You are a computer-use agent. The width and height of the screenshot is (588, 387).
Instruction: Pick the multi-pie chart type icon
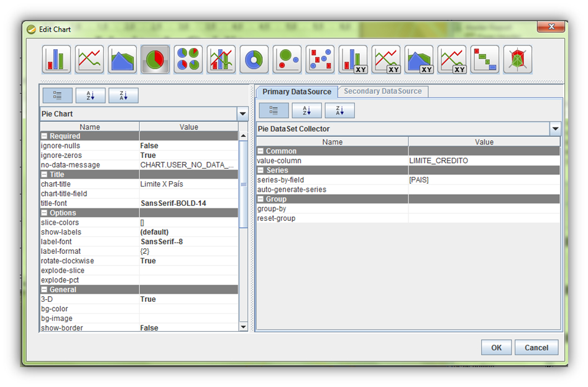point(188,60)
